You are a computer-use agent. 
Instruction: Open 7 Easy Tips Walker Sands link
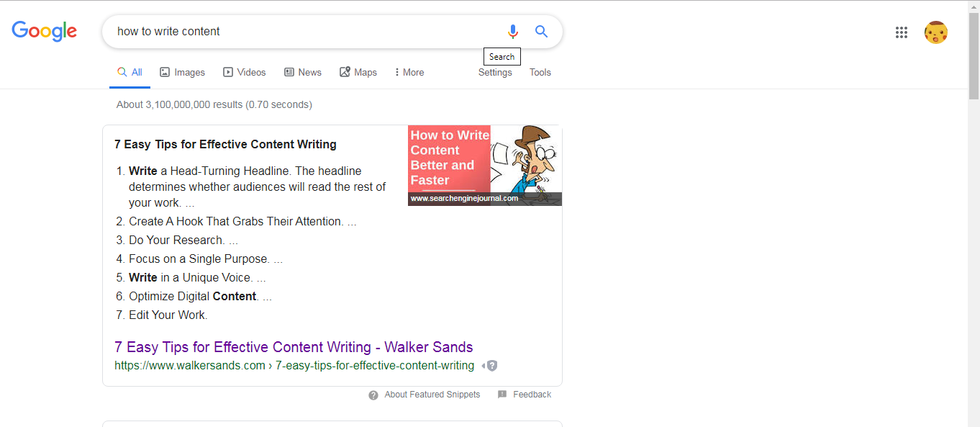pyautogui.click(x=294, y=347)
